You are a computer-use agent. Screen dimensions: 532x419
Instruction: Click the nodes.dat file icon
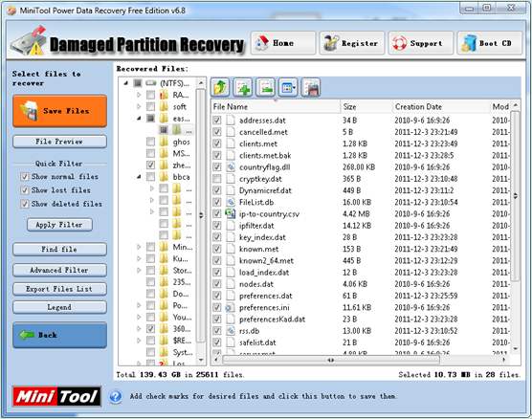point(231,284)
